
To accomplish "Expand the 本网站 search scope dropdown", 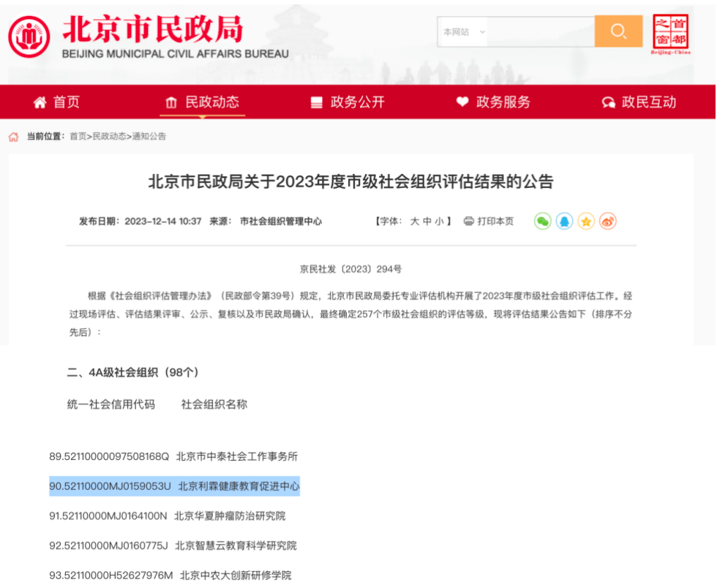I will [463, 32].
